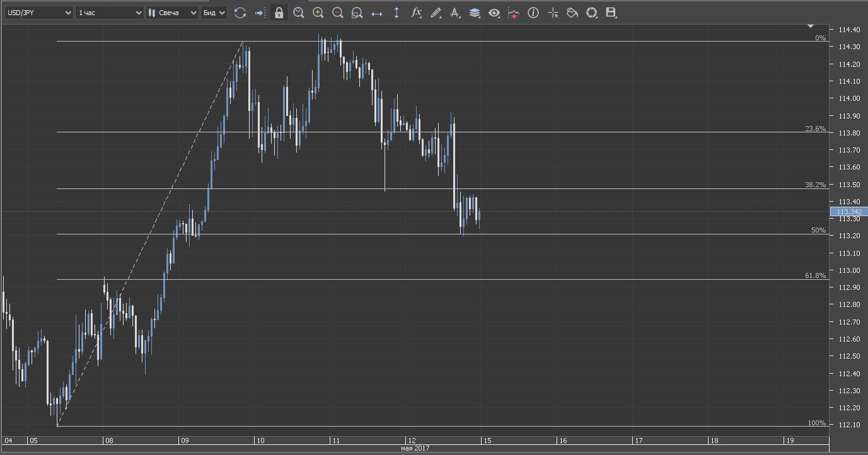868x455 pixels.
Task: Open the USD/JPY instrument dropdown
Action: pyautogui.click(x=39, y=13)
